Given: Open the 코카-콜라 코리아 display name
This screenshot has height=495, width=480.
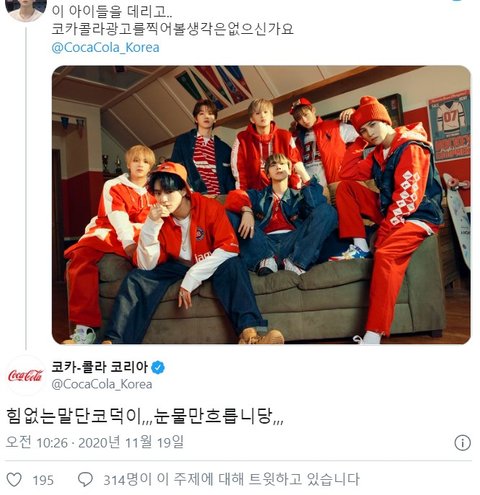Looking at the screenshot, I should click(99, 367).
